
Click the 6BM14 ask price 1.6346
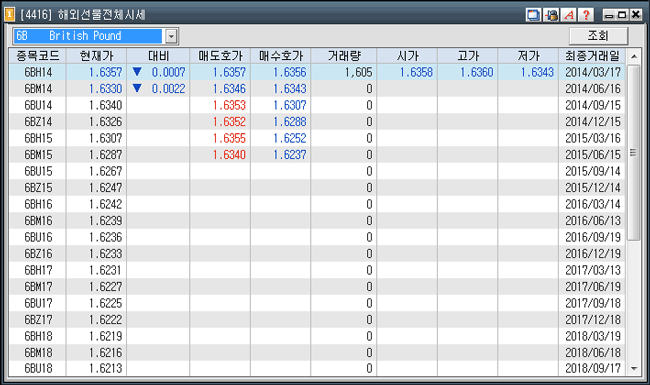point(229,89)
